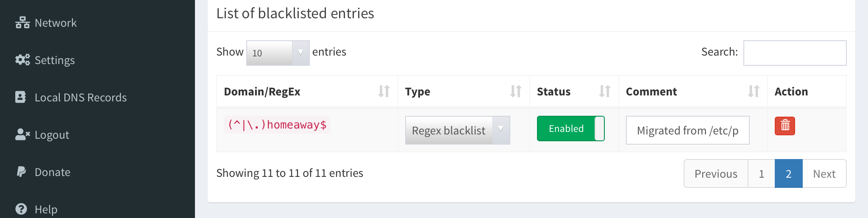Click the Next page button

click(824, 173)
